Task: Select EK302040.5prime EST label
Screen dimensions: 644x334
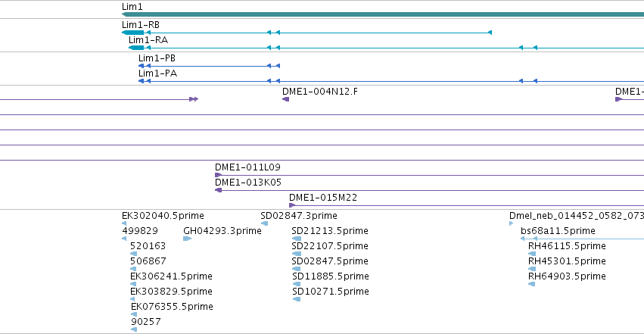Action: (163, 216)
